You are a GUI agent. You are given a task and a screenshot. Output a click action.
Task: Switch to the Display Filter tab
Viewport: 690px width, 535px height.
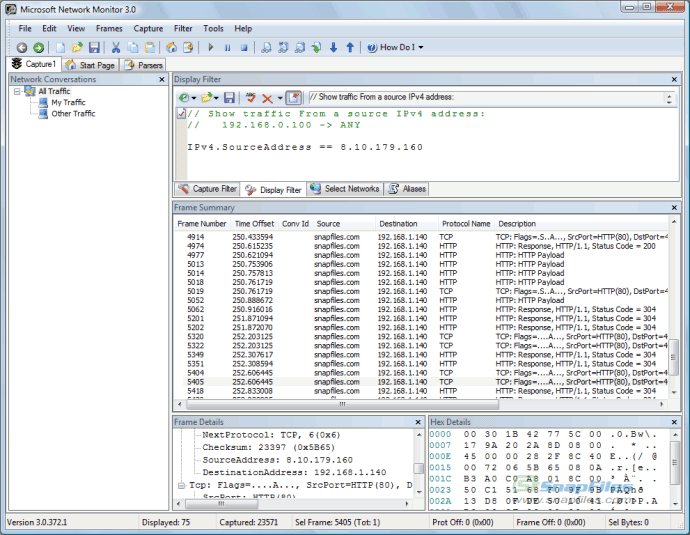click(x=273, y=190)
